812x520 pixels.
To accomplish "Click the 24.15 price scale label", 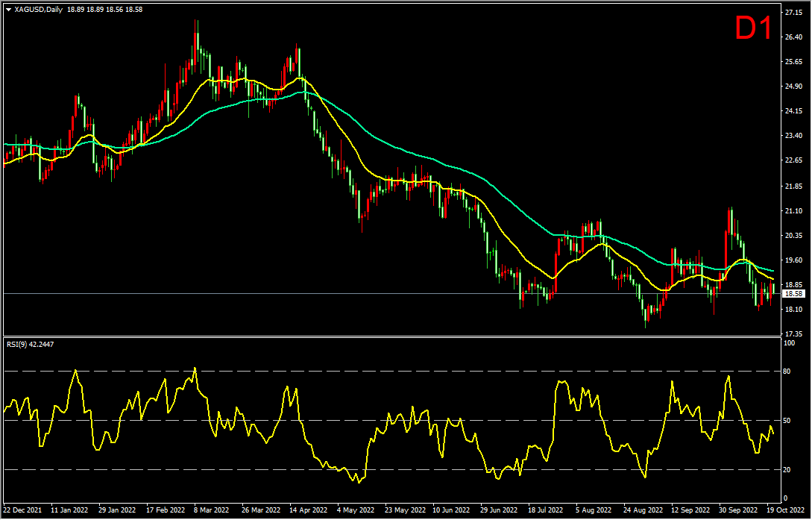I will coord(794,111).
